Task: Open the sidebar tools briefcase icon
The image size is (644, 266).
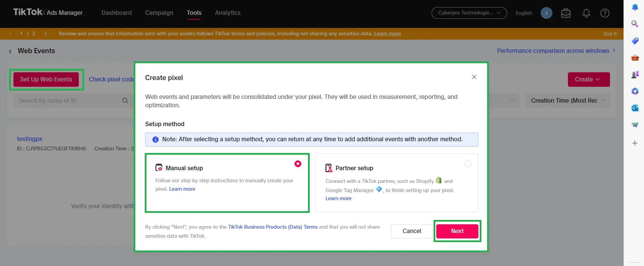Action: pyautogui.click(x=635, y=58)
